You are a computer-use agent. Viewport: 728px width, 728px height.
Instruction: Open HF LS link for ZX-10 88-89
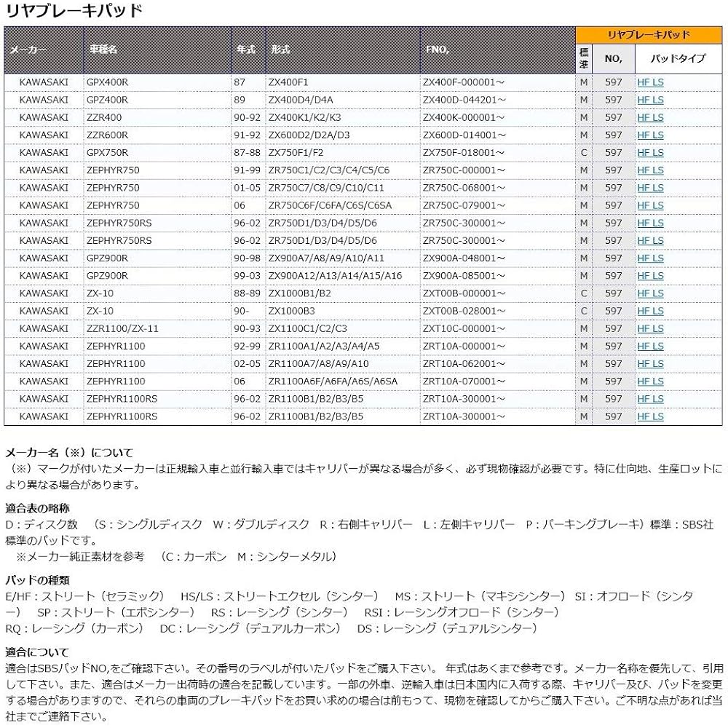650,294
